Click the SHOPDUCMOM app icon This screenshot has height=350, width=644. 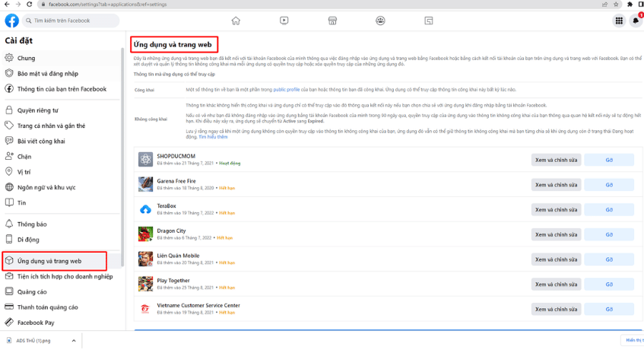[145, 159]
